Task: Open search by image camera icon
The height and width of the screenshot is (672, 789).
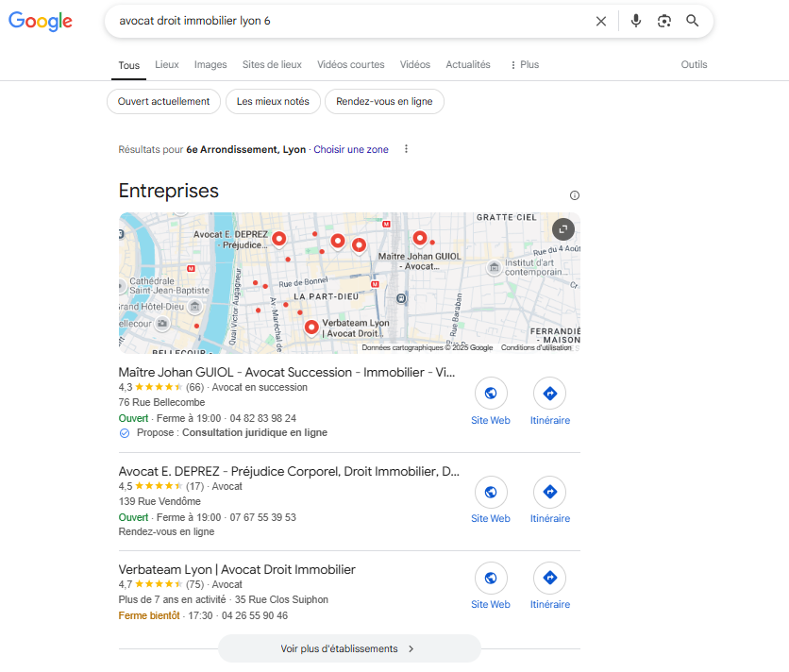Action: point(664,21)
